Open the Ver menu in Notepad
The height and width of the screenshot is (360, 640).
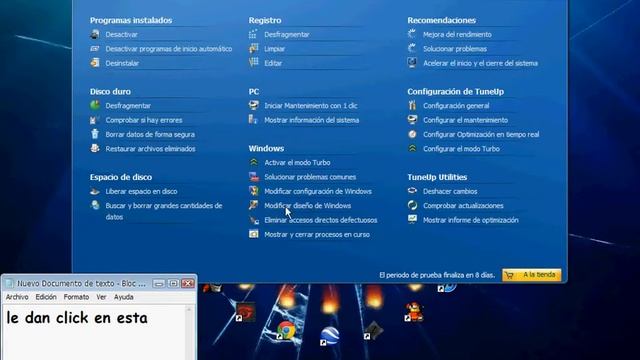tap(101, 297)
